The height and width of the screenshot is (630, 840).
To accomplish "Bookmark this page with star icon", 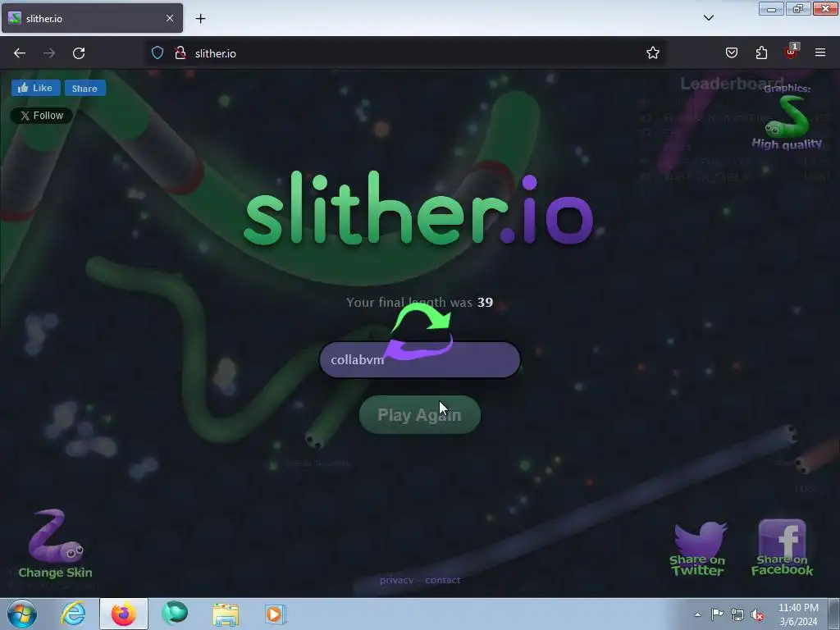I will click(652, 53).
